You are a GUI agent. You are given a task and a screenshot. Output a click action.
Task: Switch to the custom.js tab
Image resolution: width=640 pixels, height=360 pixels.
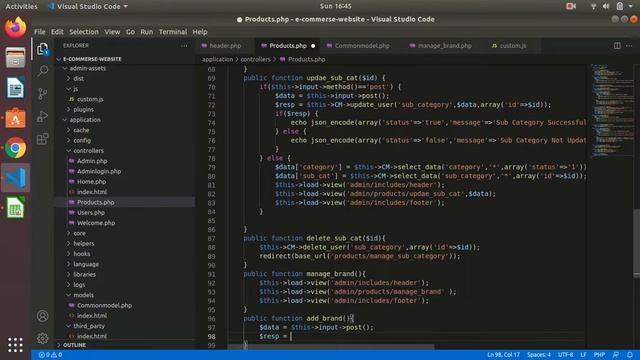click(x=513, y=46)
